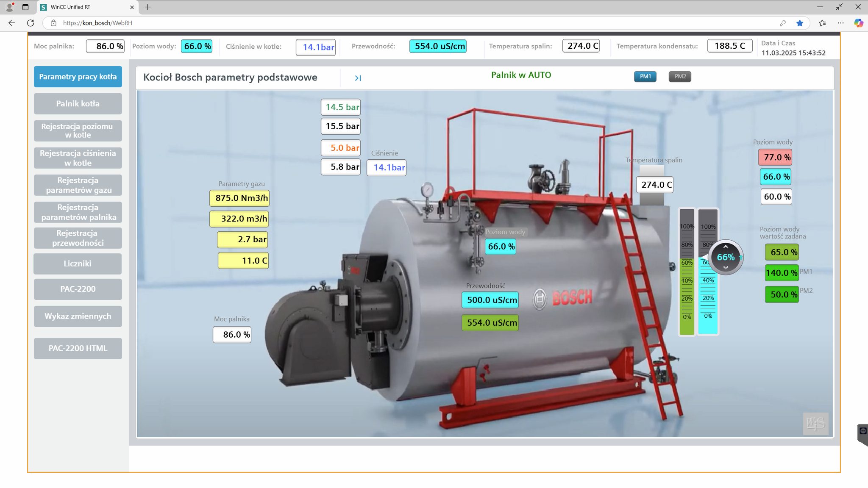
Task: Click the 14.5 bar green pressure field
Action: pos(341,107)
